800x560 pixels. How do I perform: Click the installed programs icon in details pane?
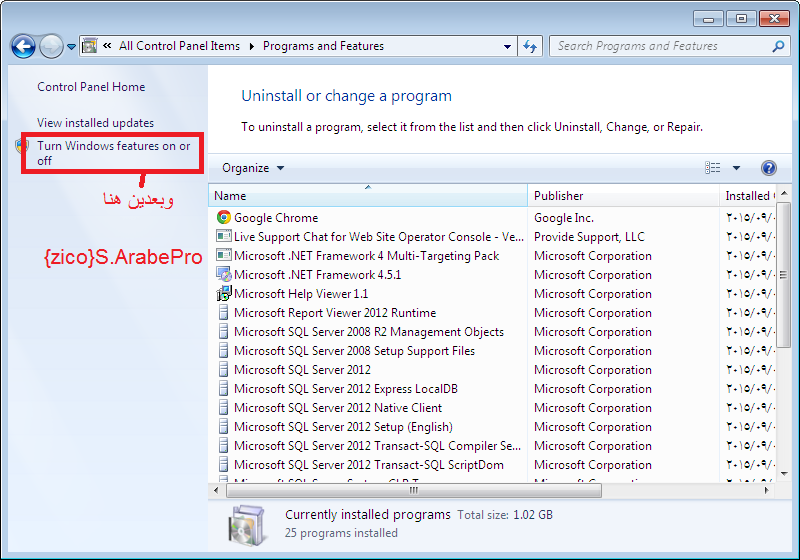pos(247,524)
